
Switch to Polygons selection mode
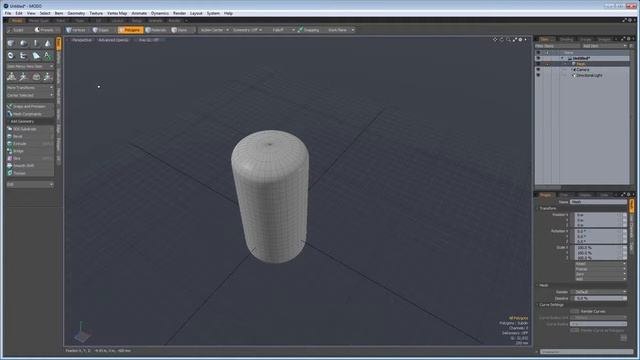130,30
